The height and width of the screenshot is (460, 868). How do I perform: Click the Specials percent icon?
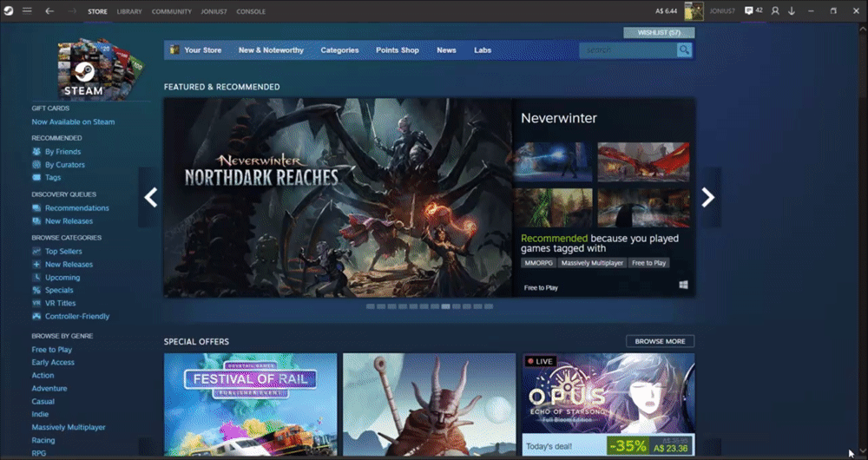[36, 290]
